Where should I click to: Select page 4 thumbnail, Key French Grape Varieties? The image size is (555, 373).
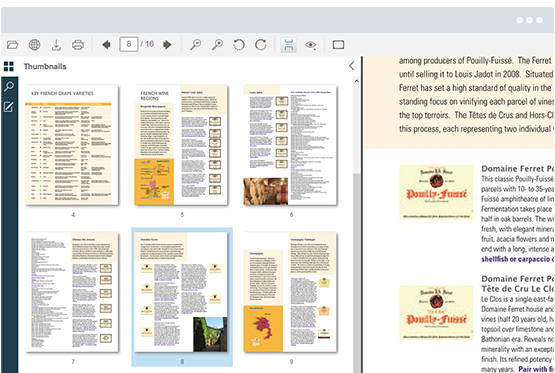72,145
